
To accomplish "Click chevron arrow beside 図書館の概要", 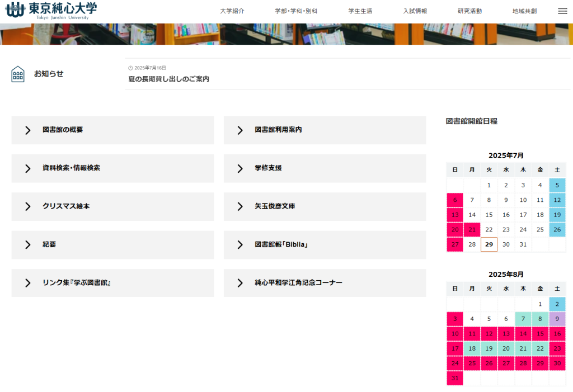I will pos(27,130).
